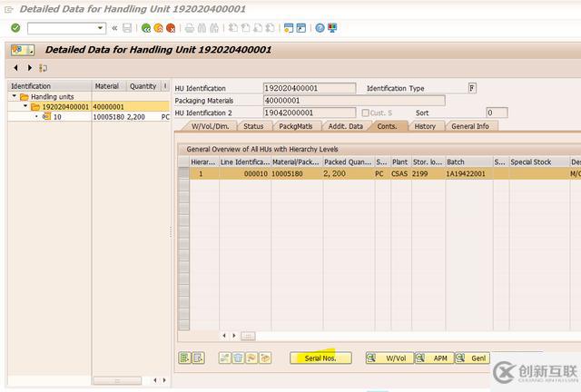Click the Select All icon below table
Image resolution: width=581 pixels, height=392 pixels.
(184, 358)
